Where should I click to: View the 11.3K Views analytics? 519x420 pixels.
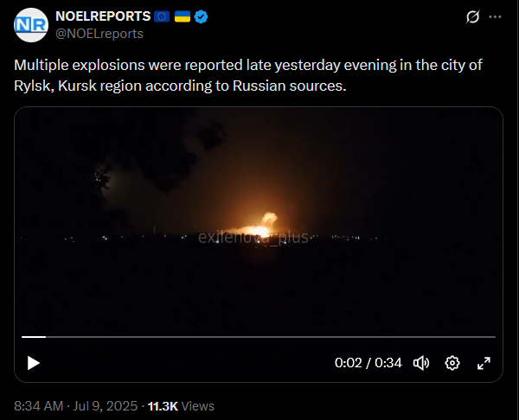(x=181, y=406)
